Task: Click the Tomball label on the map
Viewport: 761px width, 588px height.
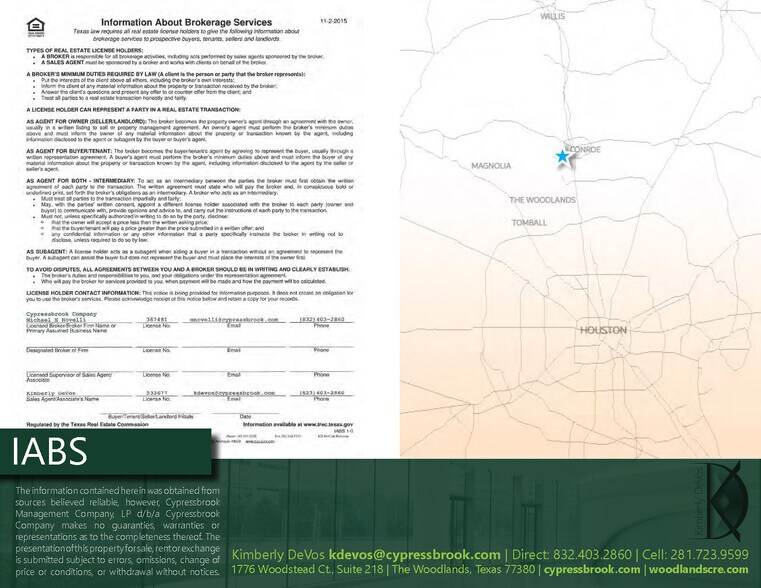Action: [x=529, y=222]
